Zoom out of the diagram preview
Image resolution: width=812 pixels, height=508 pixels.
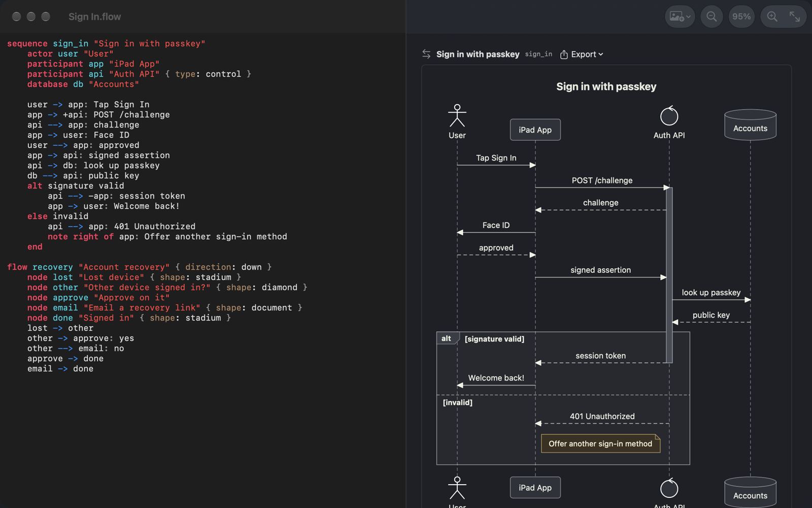[712, 17]
